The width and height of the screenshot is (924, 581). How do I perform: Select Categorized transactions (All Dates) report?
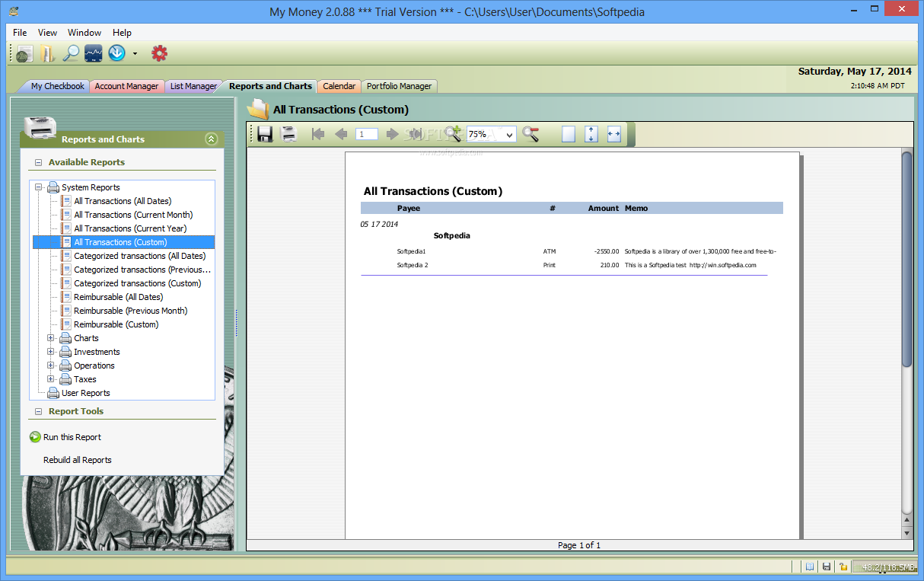[x=140, y=256]
